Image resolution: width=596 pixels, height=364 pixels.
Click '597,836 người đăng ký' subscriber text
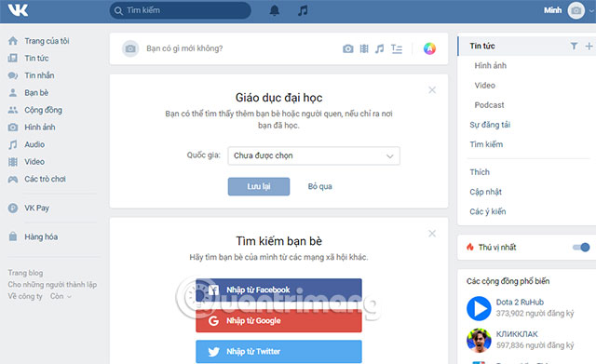click(x=535, y=345)
